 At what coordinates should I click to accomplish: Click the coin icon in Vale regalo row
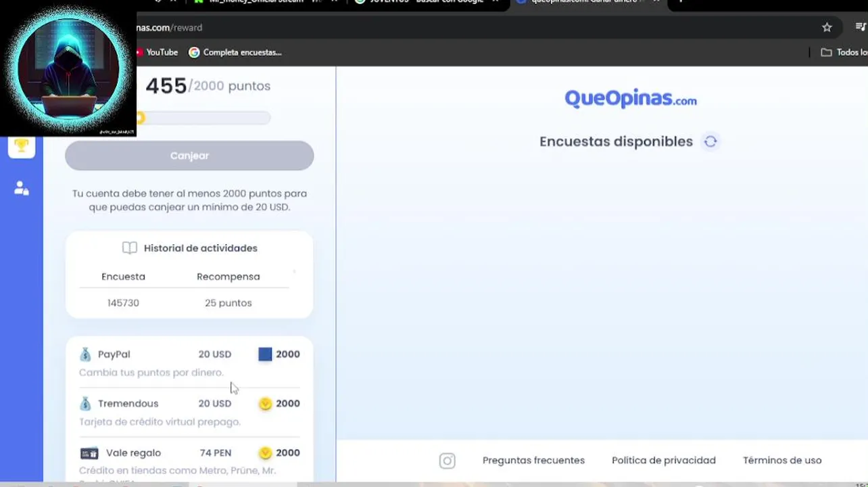coord(265,453)
